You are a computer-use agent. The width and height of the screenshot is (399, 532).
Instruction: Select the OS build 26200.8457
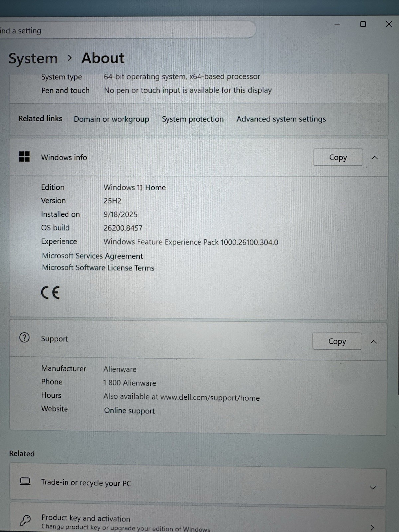123,228
